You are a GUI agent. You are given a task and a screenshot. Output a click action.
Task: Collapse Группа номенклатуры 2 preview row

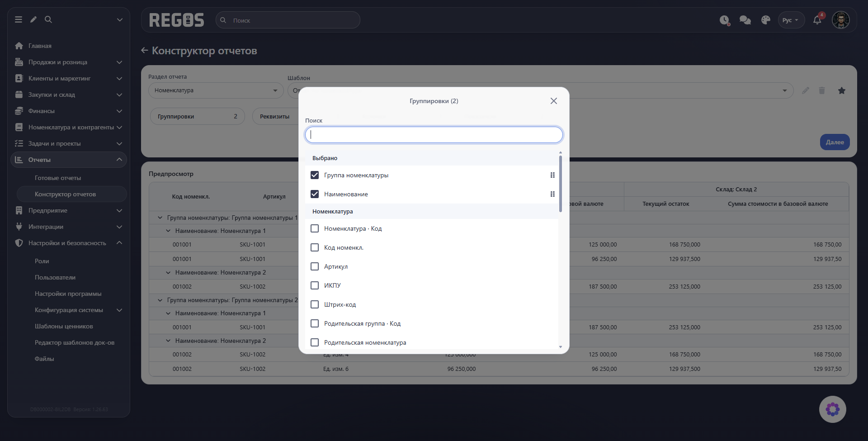[x=160, y=300]
